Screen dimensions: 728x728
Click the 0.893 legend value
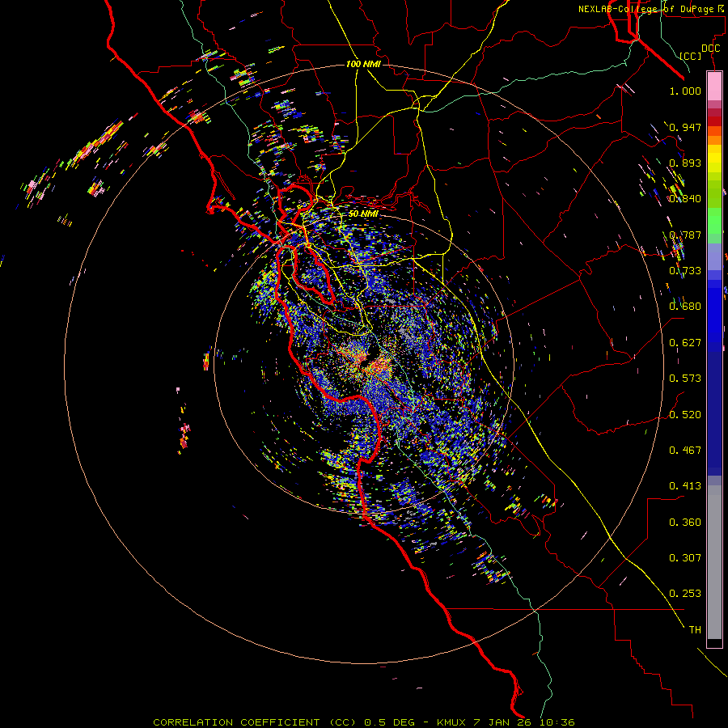coord(685,163)
